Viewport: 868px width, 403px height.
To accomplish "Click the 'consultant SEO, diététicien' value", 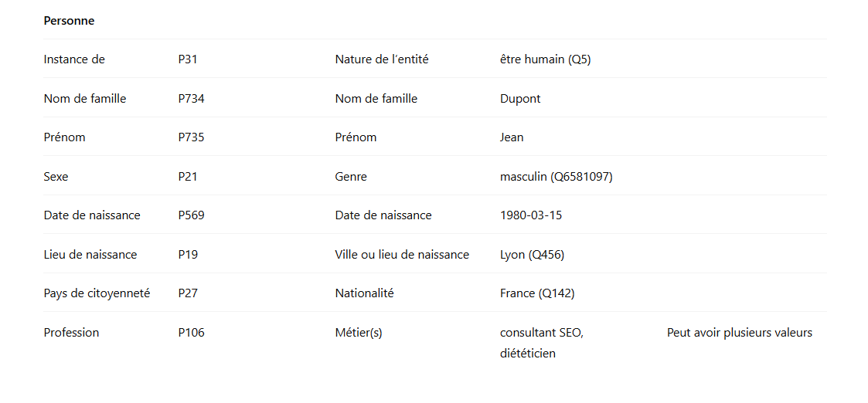I will coord(541,343).
